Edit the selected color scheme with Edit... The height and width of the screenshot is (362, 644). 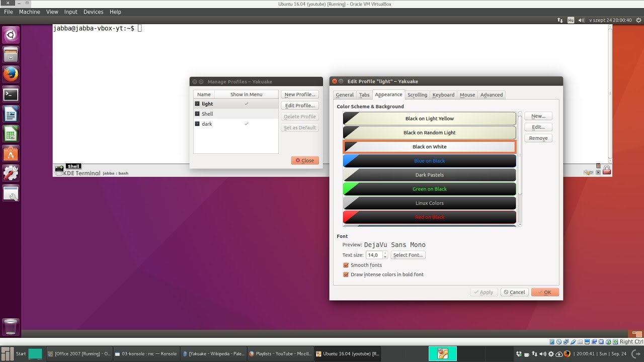click(538, 127)
